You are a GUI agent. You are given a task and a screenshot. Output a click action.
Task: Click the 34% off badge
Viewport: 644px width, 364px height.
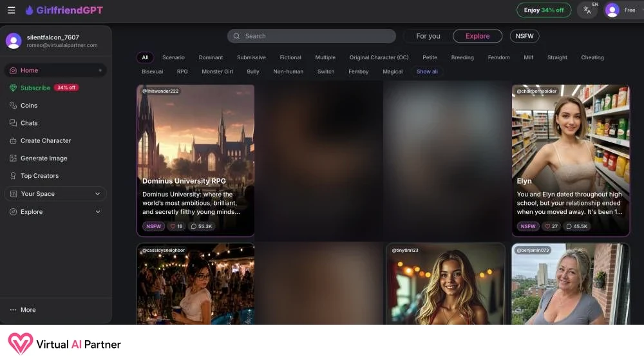click(66, 88)
